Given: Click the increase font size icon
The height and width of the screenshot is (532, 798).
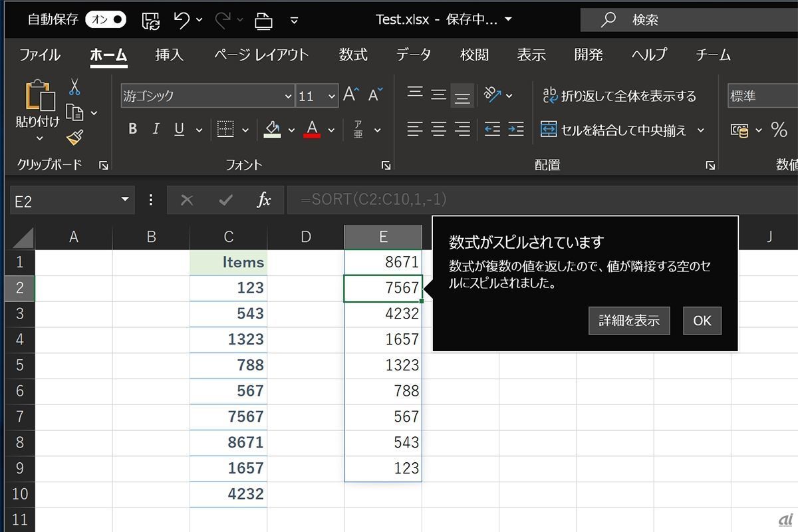Looking at the screenshot, I should pyautogui.click(x=350, y=95).
